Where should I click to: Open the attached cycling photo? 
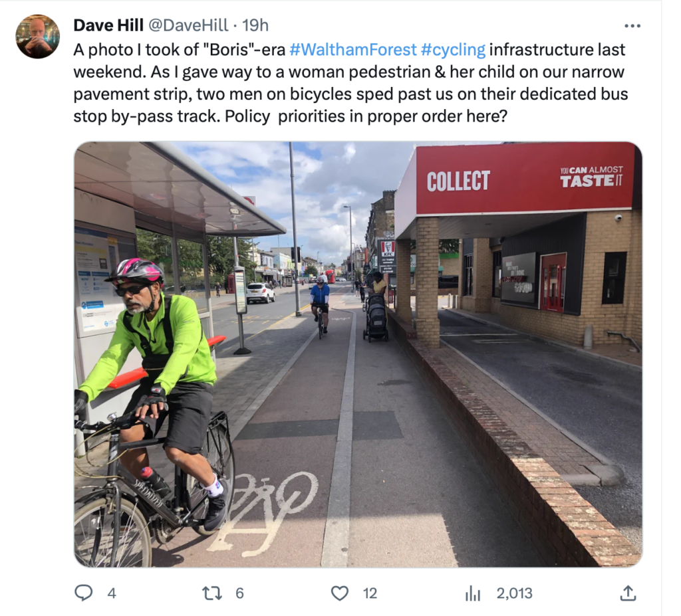358,354
